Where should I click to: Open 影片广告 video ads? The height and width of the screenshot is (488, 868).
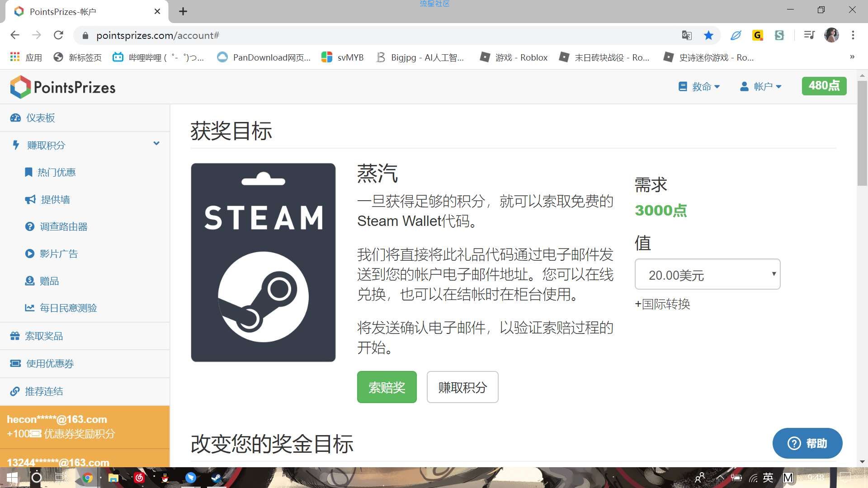pos(51,253)
